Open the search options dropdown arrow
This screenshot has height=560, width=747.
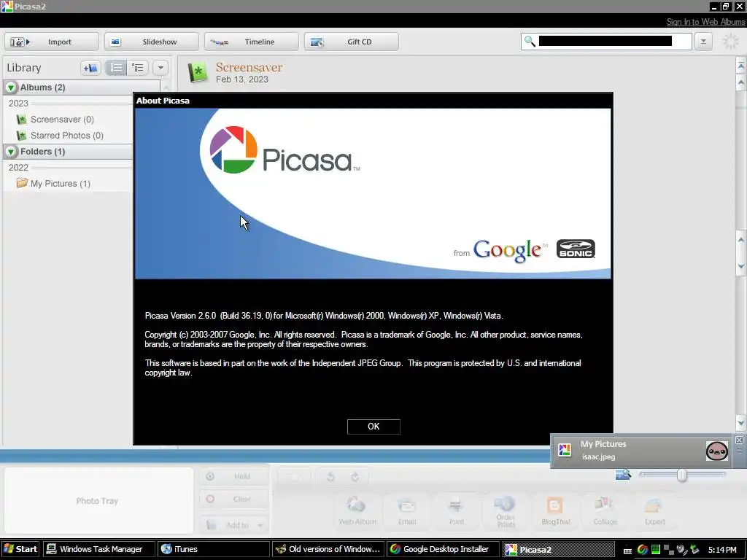[703, 42]
